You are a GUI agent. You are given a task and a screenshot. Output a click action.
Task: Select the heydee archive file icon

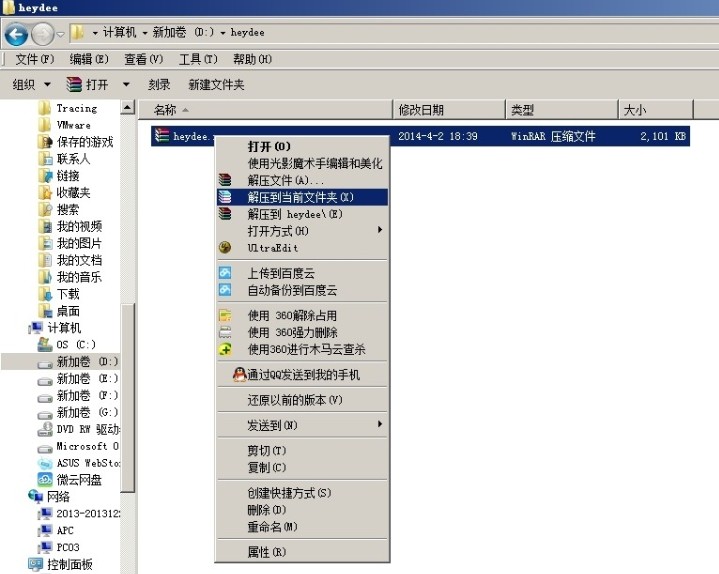[162, 136]
